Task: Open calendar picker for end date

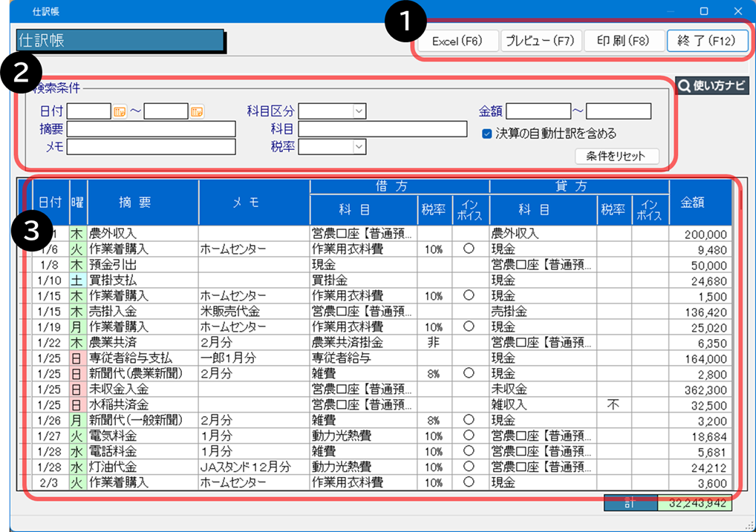Action: pyautogui.click(x=197, y=111)
